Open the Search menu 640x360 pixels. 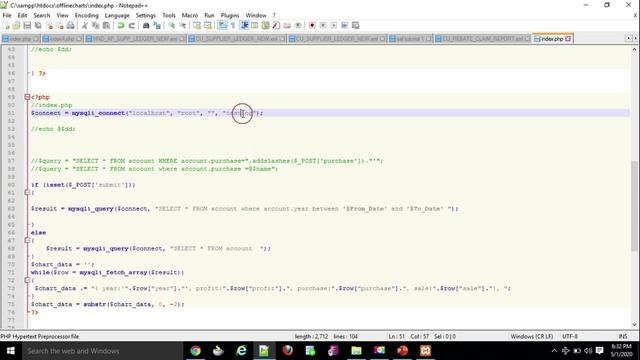42,16
